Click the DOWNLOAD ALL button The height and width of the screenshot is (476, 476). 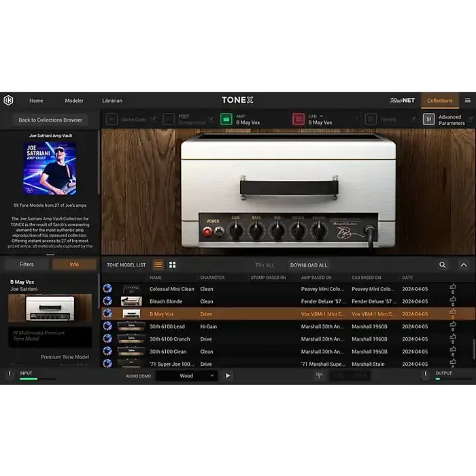[309, 265]
